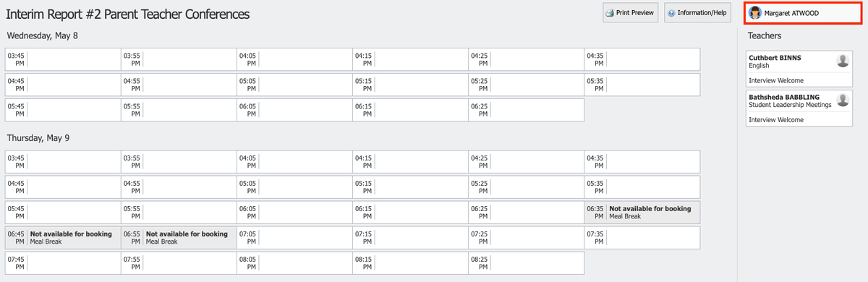Click the Thursday 06:35 PM Meal Break slot
The height and width of the screenshot is (282, 868).
click(x=642, y=212)
